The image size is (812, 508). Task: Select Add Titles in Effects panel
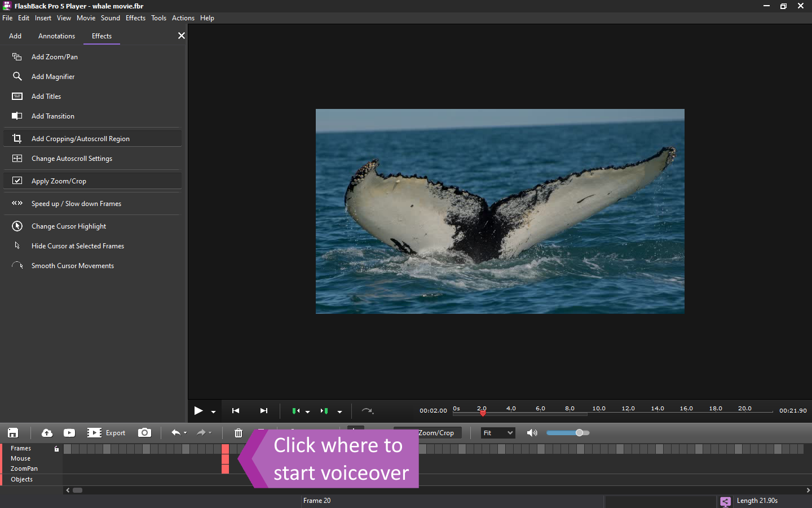[46, 97]
